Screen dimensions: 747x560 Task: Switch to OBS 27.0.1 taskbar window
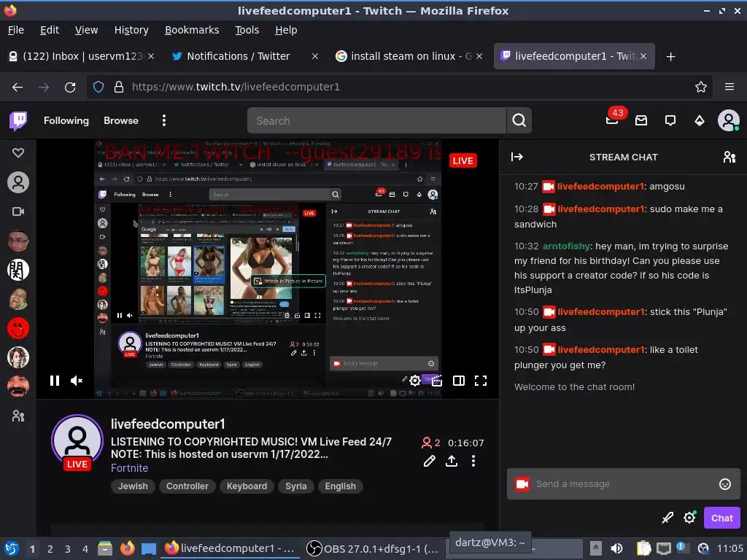tap(373, 548)
